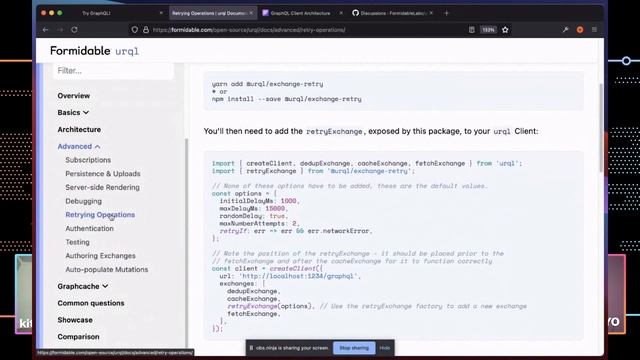The height and width of the screenshot is (360, 640).
Task: Reset the 133% zoom level badge
Action: click(x=488, y=30)
